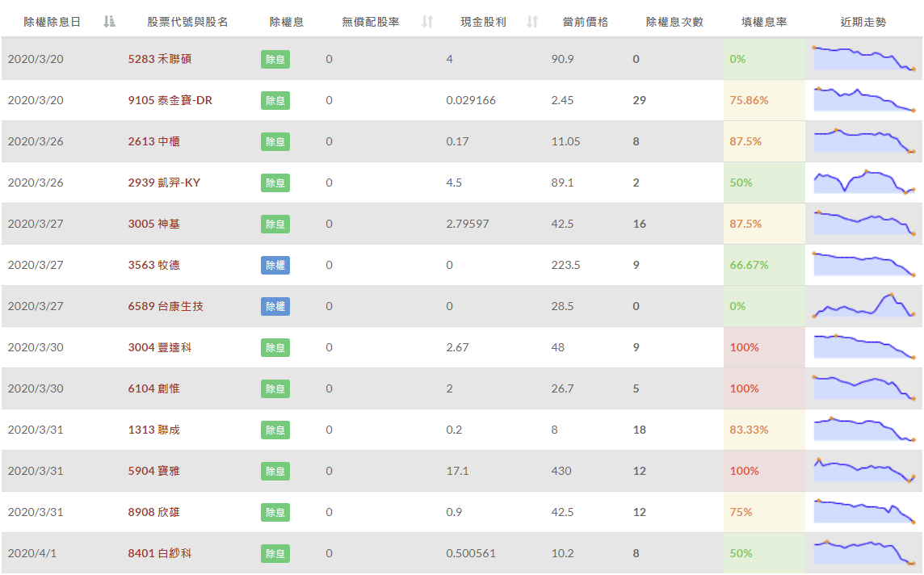The image size is (924, 575).
Task: Click the 除權除息日 column header
Action: 52,22
